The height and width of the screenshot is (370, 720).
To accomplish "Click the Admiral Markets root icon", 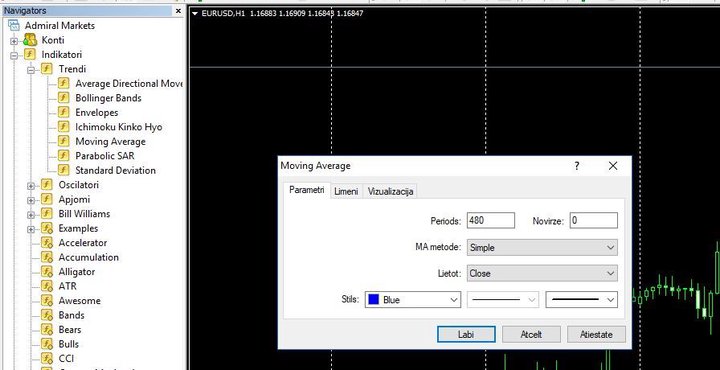I will (x=14, y=25).
